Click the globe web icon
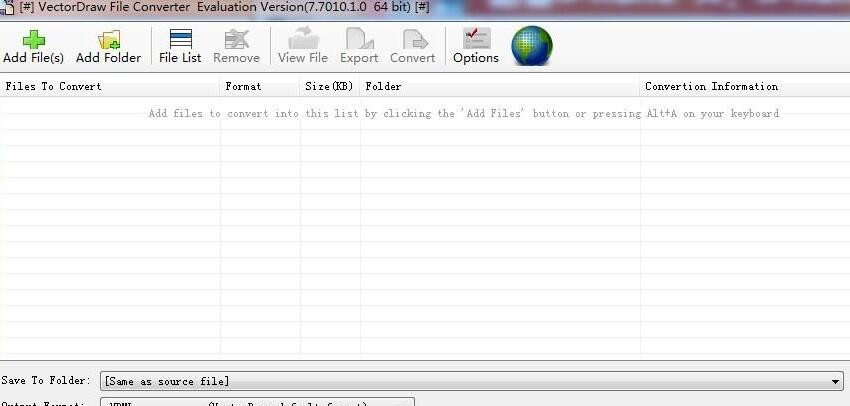 tap(532, 46)
